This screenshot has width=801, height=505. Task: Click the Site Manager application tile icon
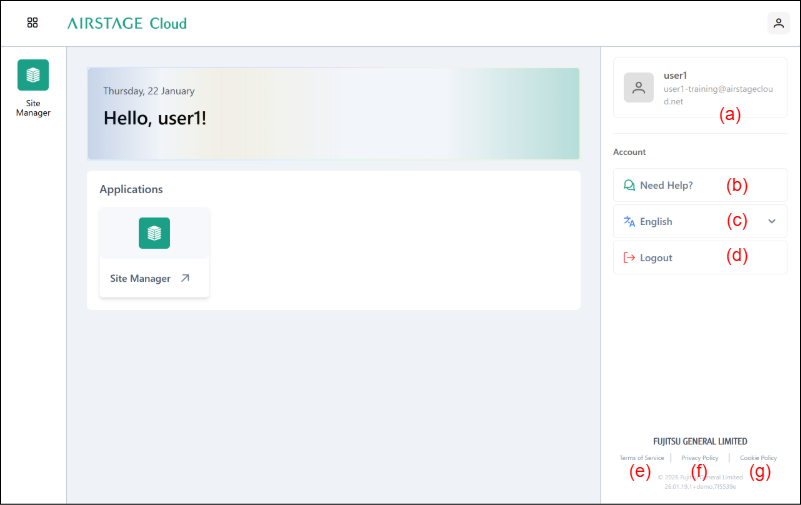pyautogui.click(x=154, y=233)
